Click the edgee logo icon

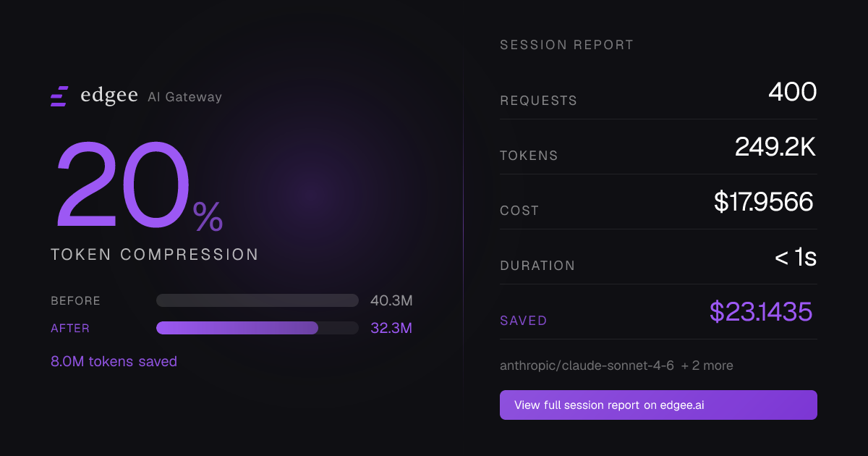[59, 96]
